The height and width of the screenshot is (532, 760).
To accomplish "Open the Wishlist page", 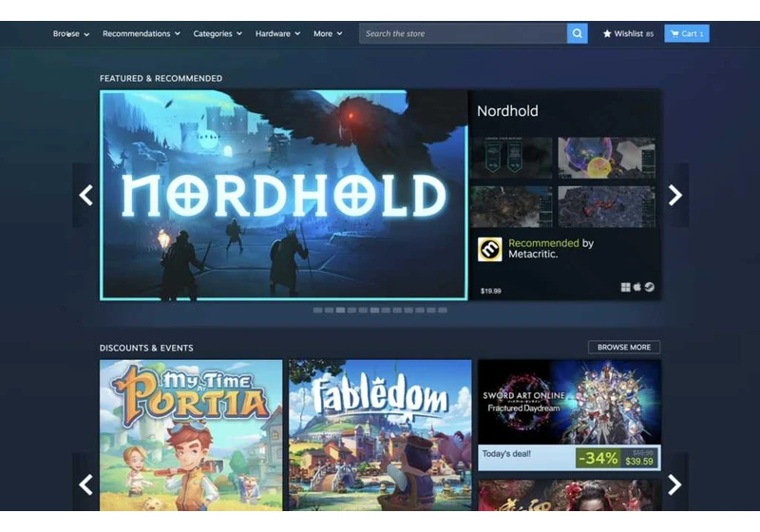I will click(x=628, y=33).
